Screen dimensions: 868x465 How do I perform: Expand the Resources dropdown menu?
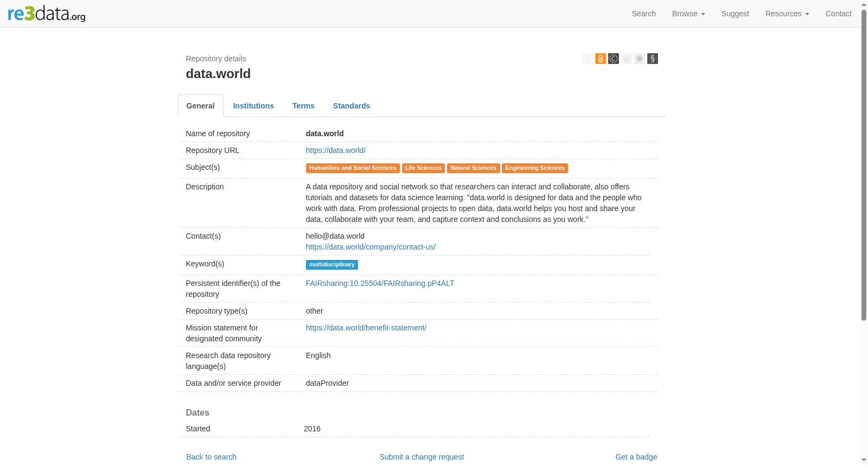[787, 14]
